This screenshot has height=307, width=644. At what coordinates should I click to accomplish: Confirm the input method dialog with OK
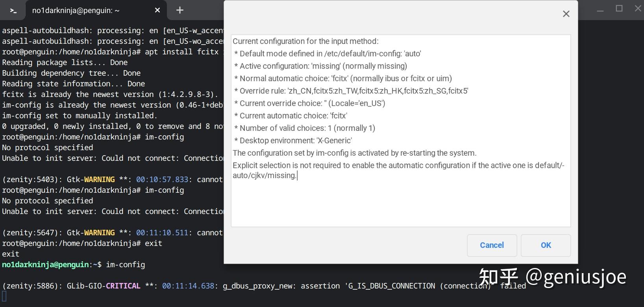(x=546, y=245)
